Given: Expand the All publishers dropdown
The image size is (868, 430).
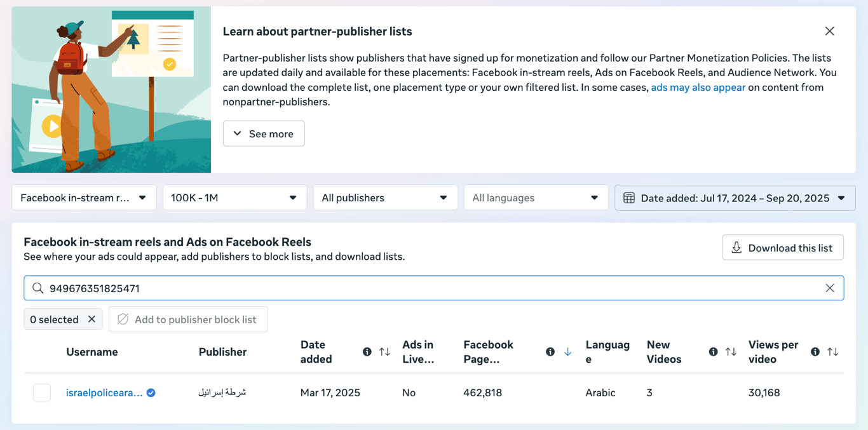Looking at the screenshot, I should pos(385,198).
